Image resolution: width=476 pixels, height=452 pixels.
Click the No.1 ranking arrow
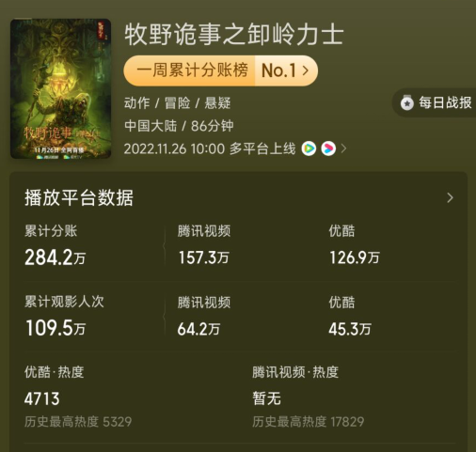[306, 70]
